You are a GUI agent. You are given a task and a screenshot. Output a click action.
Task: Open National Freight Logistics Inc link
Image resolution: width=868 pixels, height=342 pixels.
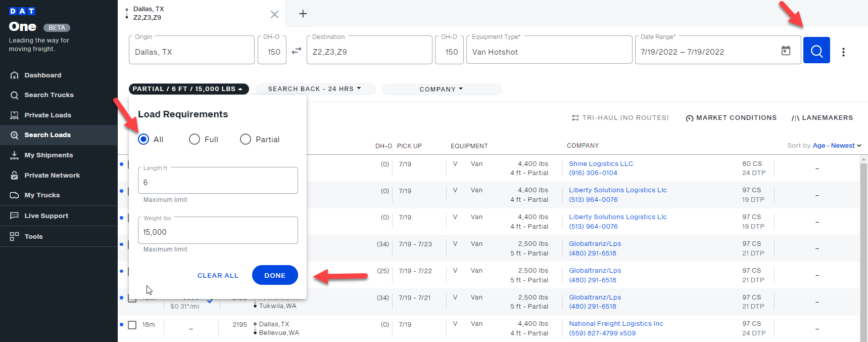tap(616, 324)
